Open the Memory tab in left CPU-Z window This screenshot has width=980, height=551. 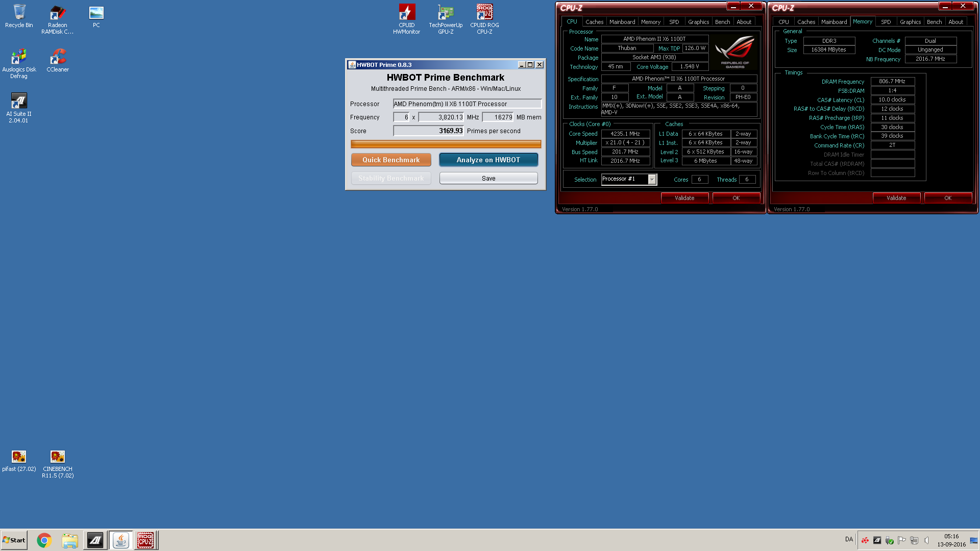point(651,22)
